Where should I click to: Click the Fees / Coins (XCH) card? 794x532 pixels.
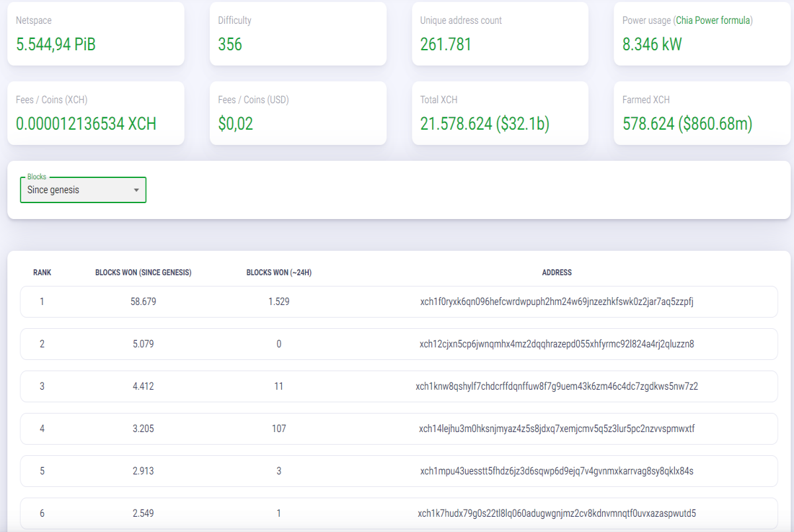click(x=96, y=113)
